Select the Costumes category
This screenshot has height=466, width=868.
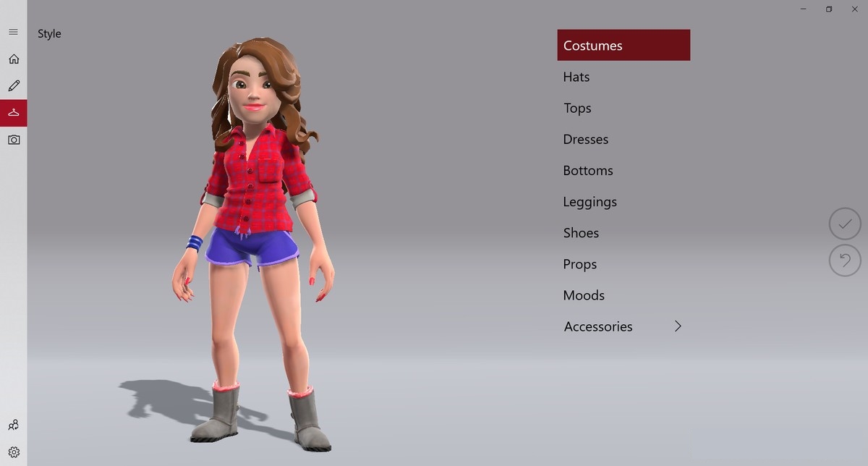click(623, 46)
